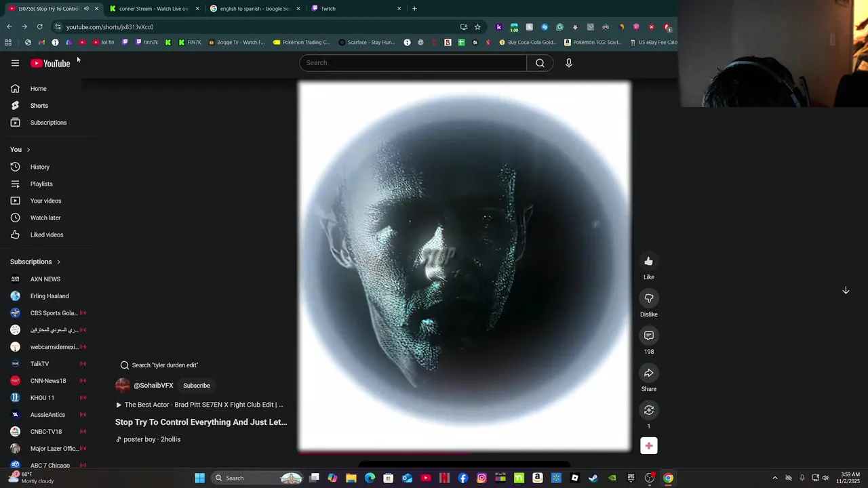This screenshot has height=488, width=868.
Task: Show hidden system tray icons chevron
Action: coord(775,479)
